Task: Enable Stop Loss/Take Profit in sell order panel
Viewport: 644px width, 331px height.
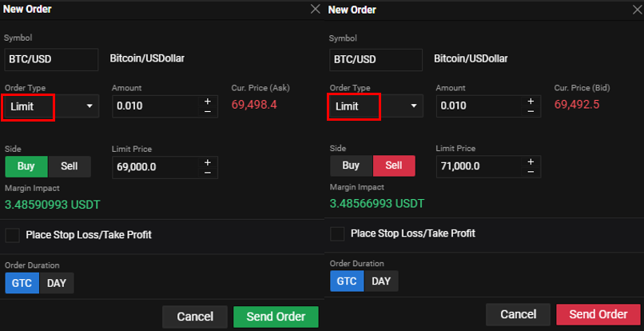Action: pos(337,233)
